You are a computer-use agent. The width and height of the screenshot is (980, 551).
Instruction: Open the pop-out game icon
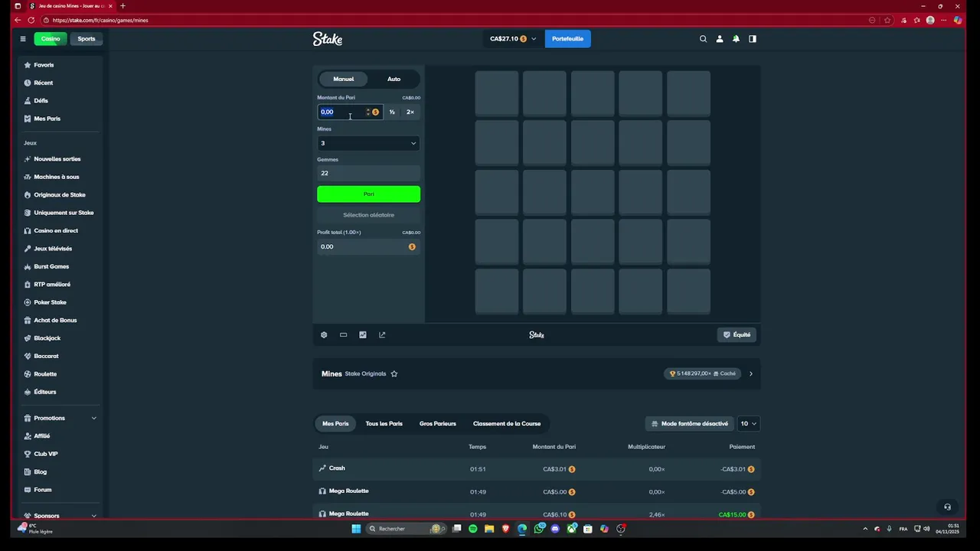[382, 334]
